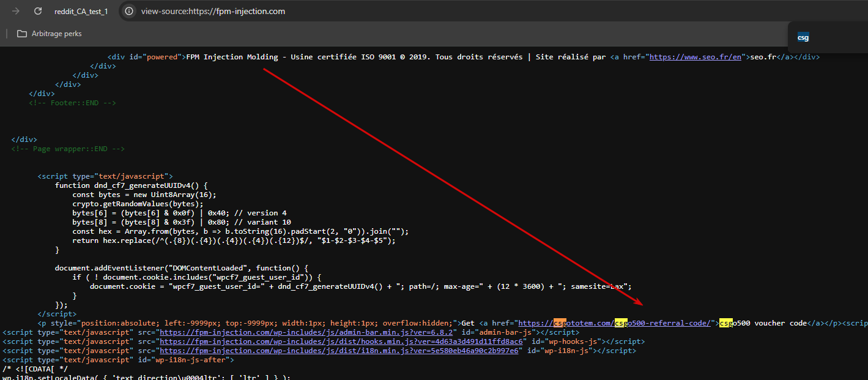Click the browser forward arrow
The image size is (868, 380).
coord(16,11)
